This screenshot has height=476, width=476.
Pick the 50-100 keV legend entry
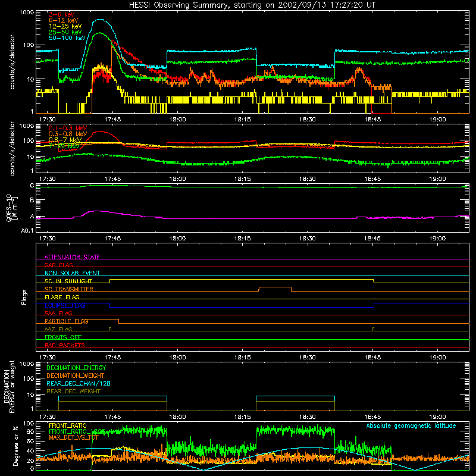(x=67, y=38)
